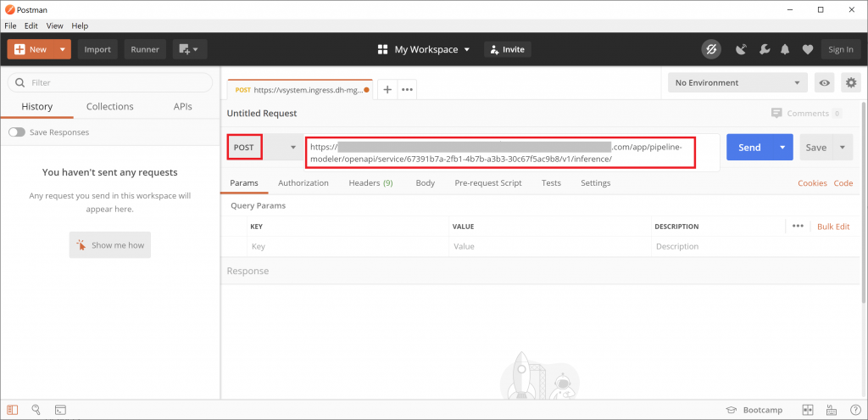
Task: Open the No Environment dropdown
Action: tap(737, 82)
